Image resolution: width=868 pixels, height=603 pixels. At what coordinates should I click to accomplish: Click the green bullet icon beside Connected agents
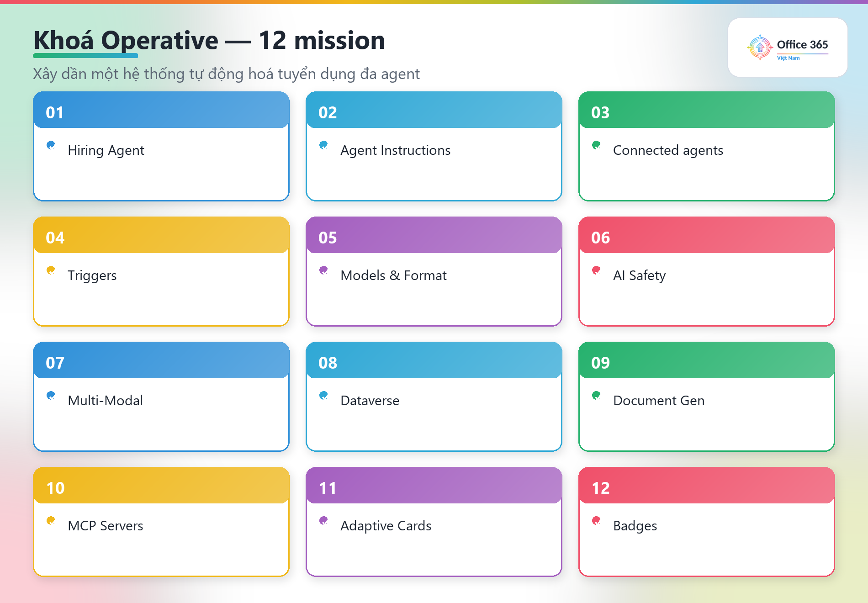[x=596, y=145]
